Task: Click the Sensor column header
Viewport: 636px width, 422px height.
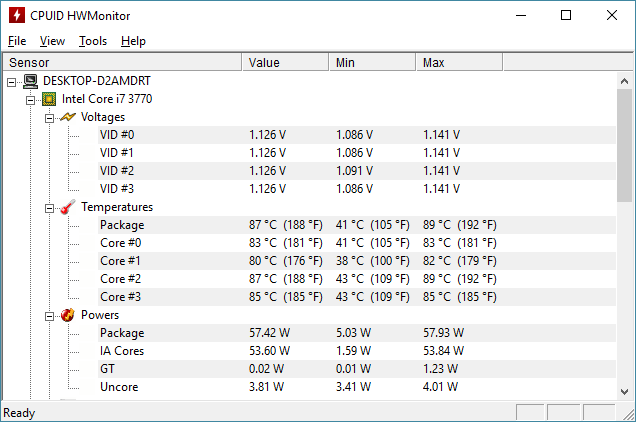Action: pyautogui.click(x=122, y=62)
